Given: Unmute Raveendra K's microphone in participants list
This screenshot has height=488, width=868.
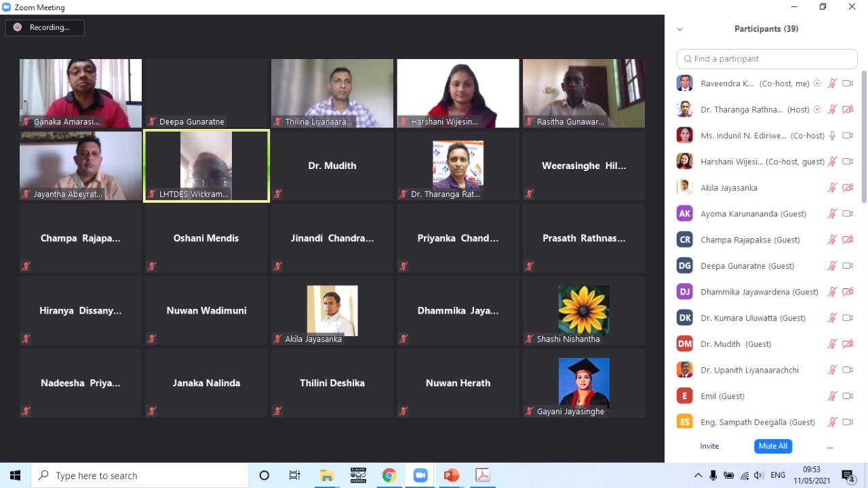Looking at the screenshot, I should (x=832, y=83).
